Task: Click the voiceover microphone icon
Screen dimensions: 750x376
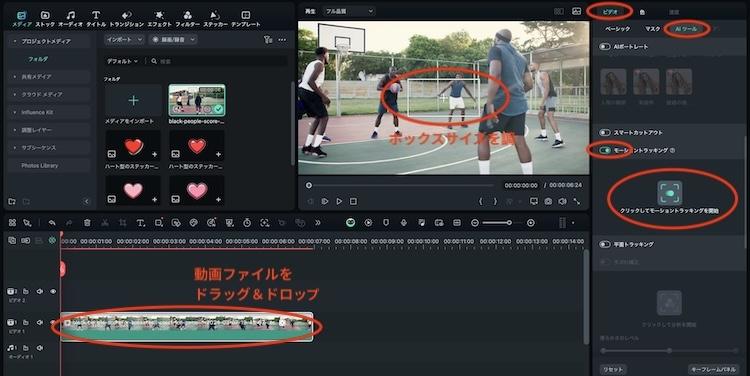Action: pyautogui.click(x=404, y=223)
